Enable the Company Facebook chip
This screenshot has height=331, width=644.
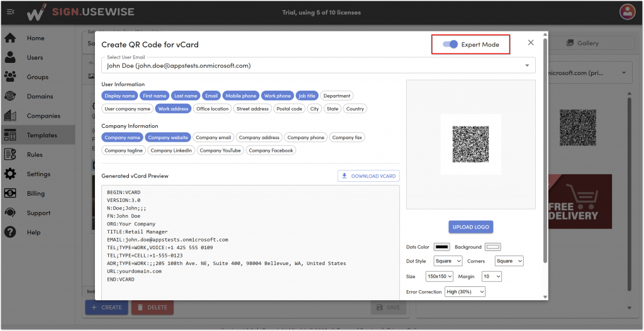271,150
